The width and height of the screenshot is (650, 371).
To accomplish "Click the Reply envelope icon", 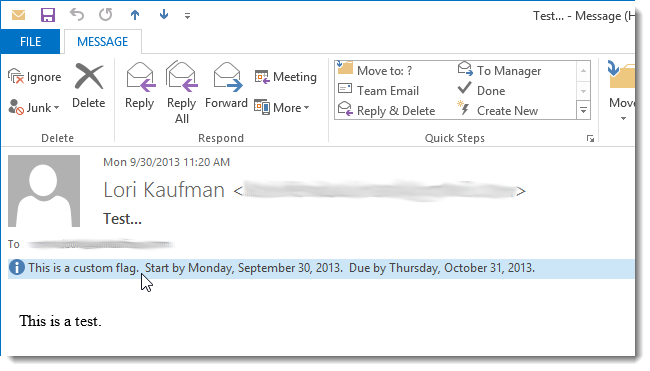I will coord(140,77).
